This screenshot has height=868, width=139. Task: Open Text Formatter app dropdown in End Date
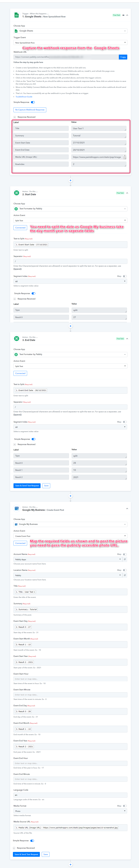70,355
